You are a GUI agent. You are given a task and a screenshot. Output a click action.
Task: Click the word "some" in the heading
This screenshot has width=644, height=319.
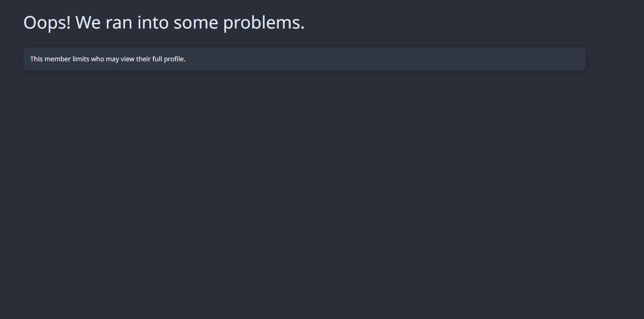coord(196,23)
